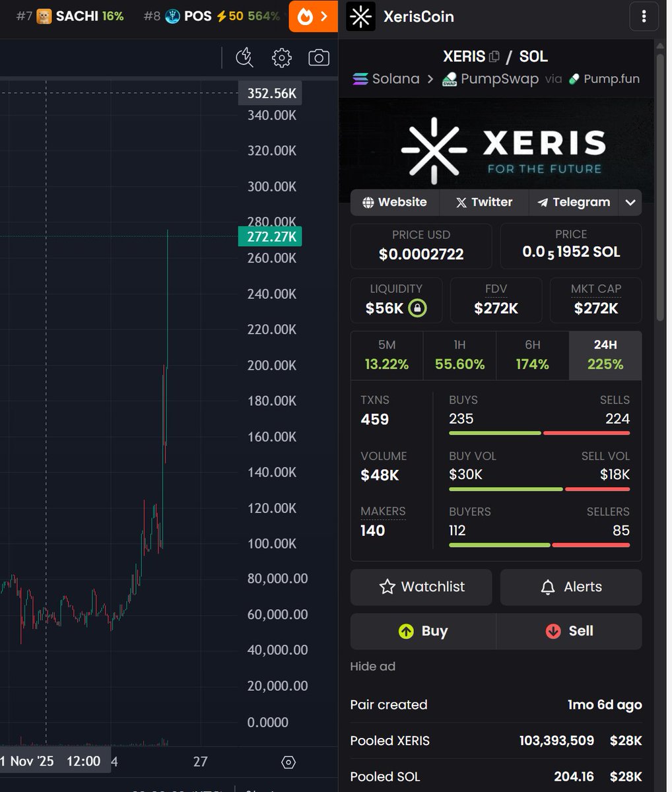
Task: Click the PRICE USD $0.0002722 box
Action: [421, 246]
